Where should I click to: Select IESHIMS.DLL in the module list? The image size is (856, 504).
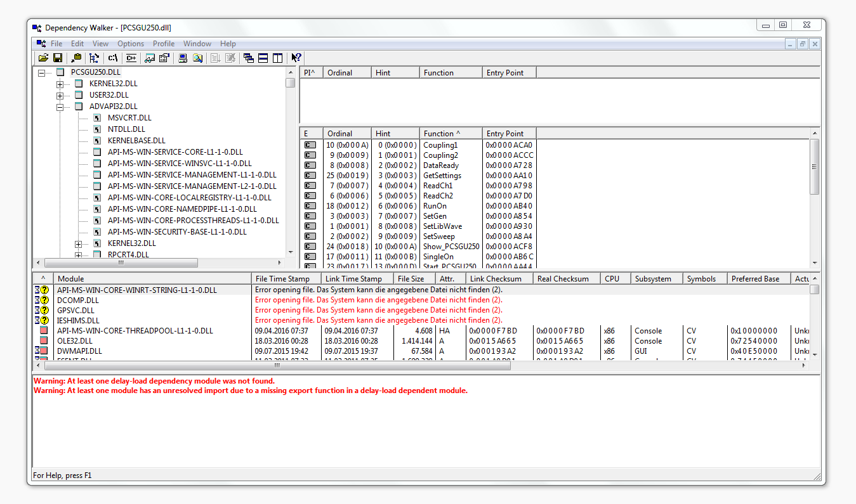point(78,320)
